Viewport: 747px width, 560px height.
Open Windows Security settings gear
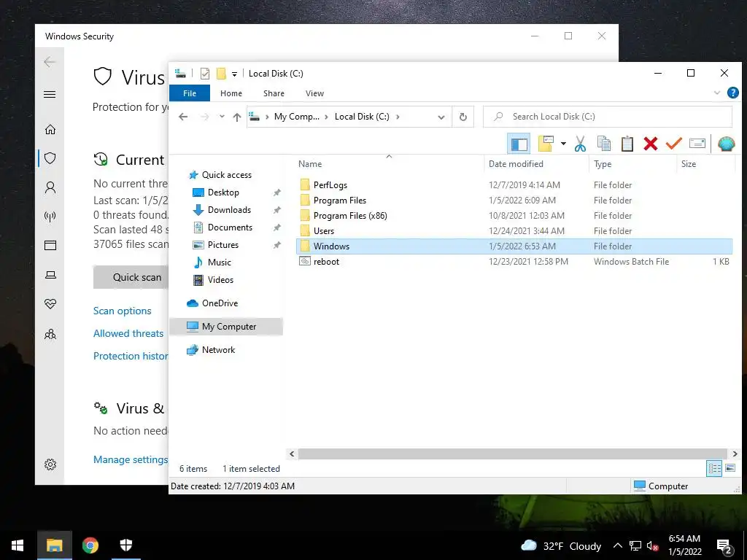(50, 464)
